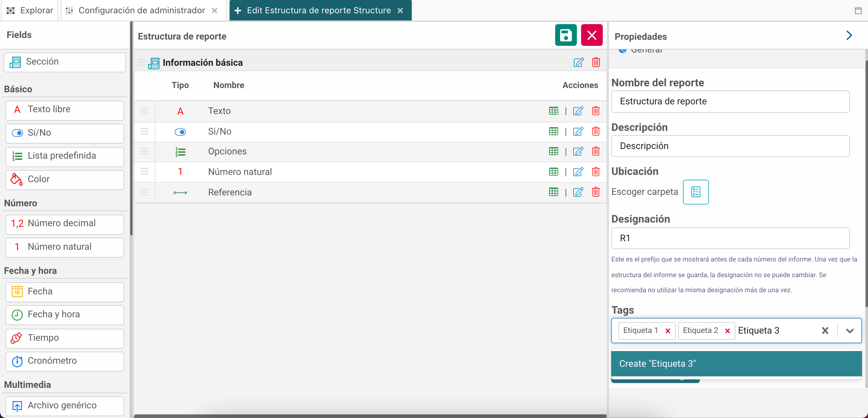Screen dimensions: 868x418
Task: Open table settings for Texto row
Action: tap(553, 111)
